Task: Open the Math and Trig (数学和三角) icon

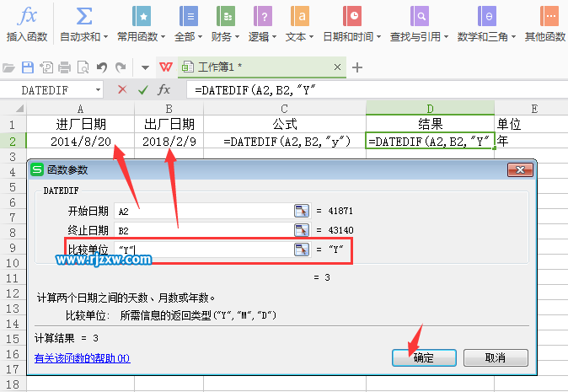Action: point(486,16)
